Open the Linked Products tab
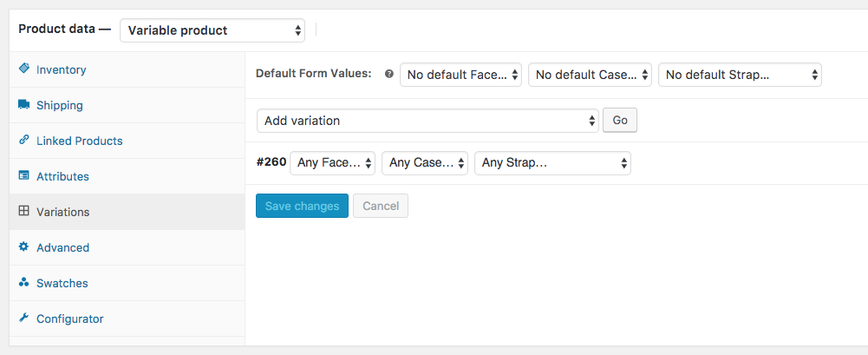Image resolution: width=868 pixels, height=355 pixels. [79, 141]
